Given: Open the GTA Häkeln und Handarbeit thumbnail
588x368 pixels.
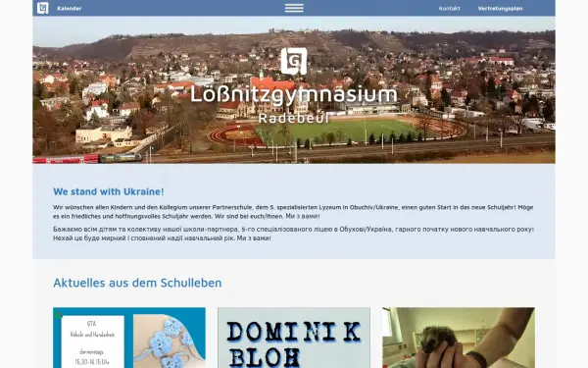Looking at the screenshot, I should point(129,338).
